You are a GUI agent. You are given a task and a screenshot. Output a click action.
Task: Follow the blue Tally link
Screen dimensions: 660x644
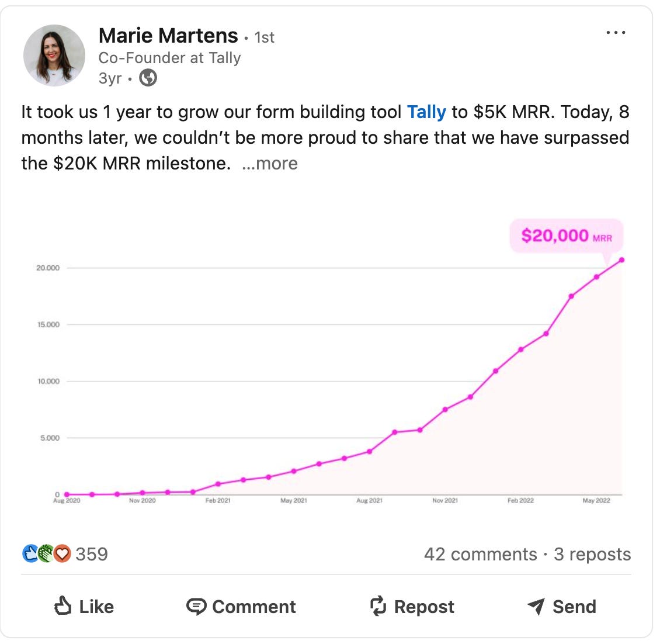click(x=426, y=112)
